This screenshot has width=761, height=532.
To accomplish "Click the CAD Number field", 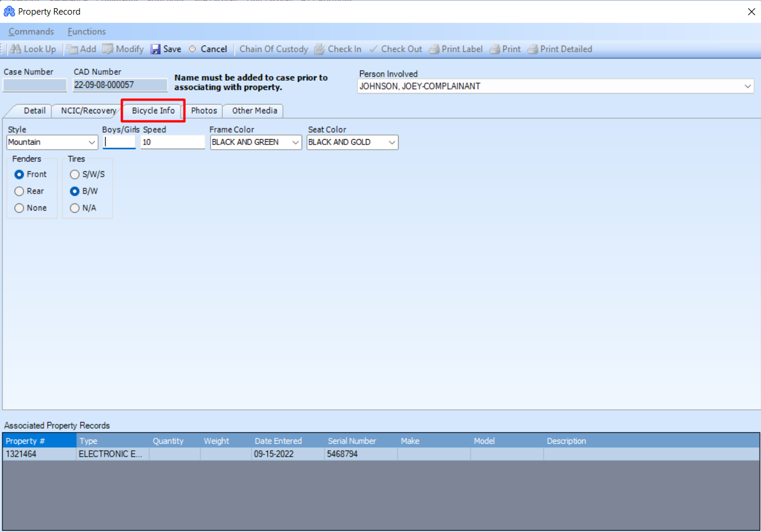I will [120, 85].
